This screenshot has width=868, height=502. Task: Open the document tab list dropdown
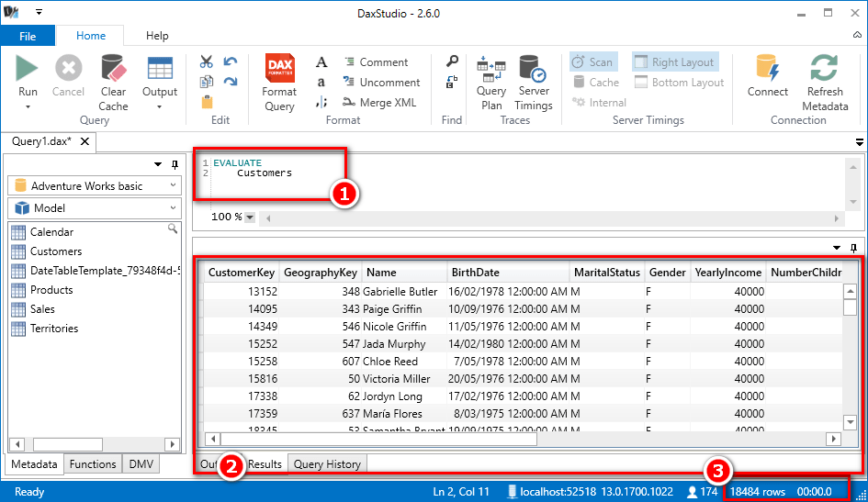(859, 142)
